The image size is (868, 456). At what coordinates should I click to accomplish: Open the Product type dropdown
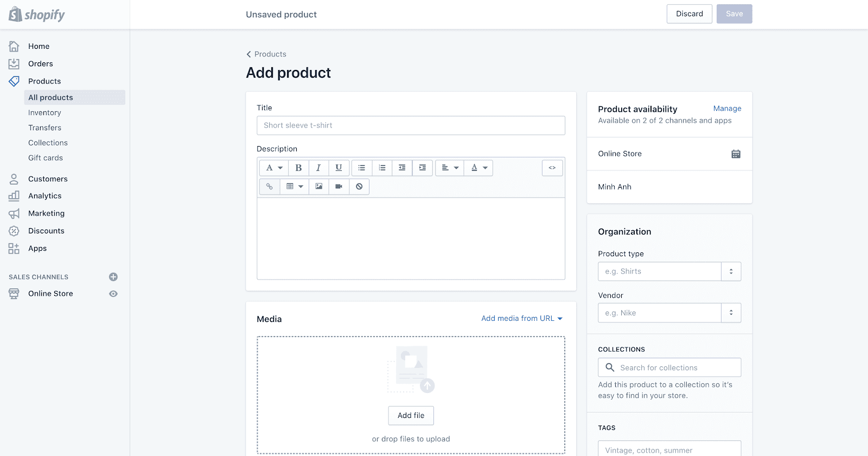click(x=731, y=271)
